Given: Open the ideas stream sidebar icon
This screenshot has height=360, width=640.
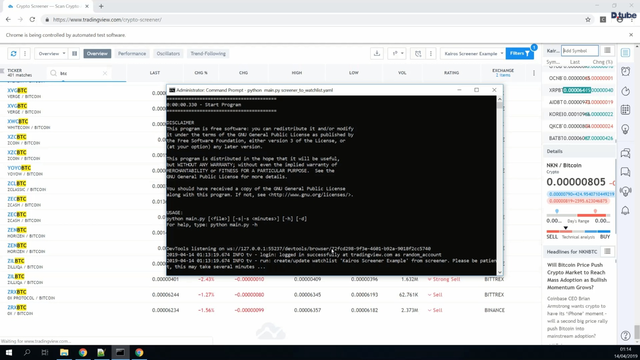Looking at the screenshot, I should pyautogui.click(x=625, y=191).
